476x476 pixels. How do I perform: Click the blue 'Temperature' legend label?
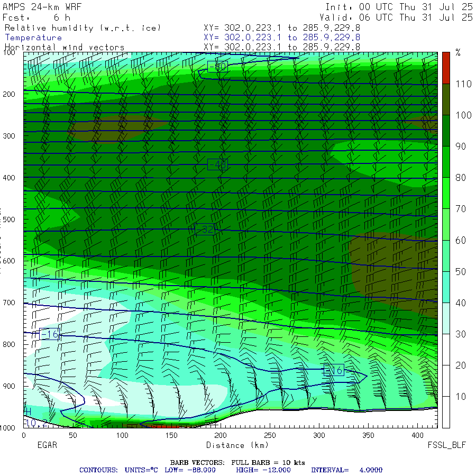pos(33,38)
